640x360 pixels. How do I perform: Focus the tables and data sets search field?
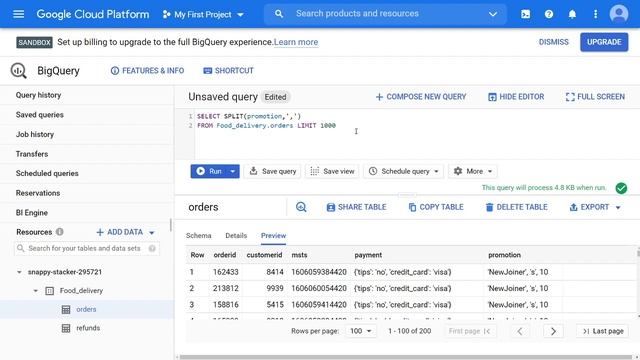tap(87, 248)
